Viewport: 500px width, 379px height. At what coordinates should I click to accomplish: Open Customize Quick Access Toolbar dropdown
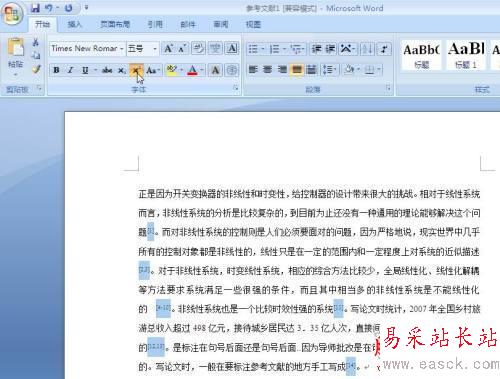[x=86, y=7]
